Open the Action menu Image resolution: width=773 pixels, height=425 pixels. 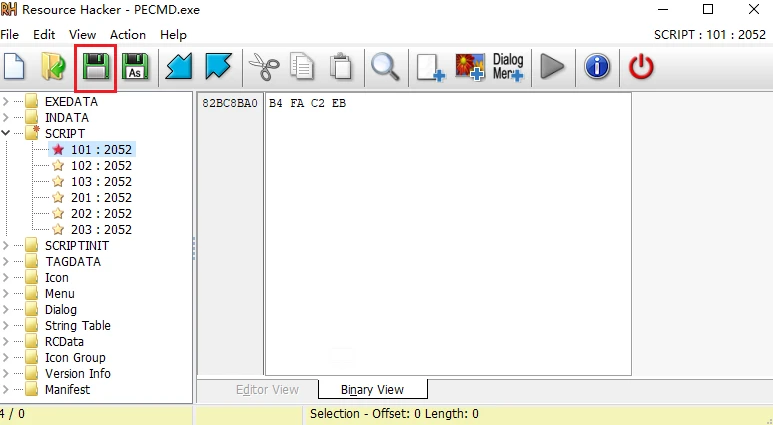128,35
